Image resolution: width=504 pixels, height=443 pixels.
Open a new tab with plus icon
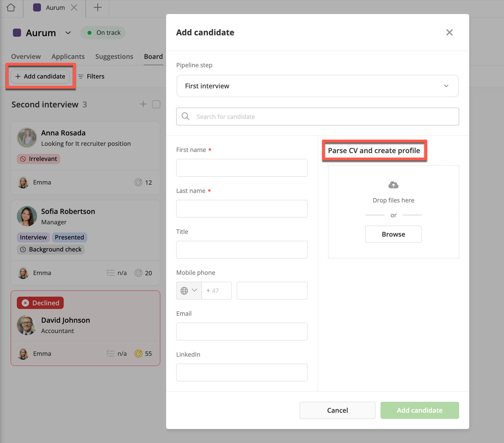tap(97, 8)
